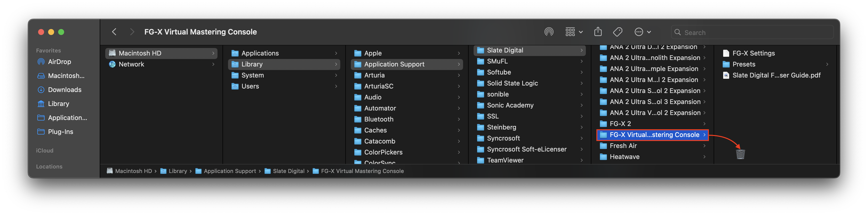Select the FG-X Settings file
Image resolution: width=868 pixels, height=215 pixels.
(x=775, y=53)
